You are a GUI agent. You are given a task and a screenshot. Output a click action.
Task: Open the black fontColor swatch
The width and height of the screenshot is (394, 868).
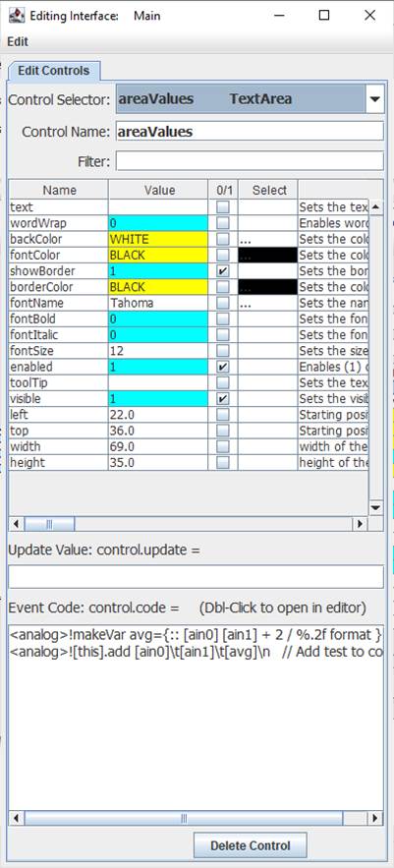click(x=268, y=256)
